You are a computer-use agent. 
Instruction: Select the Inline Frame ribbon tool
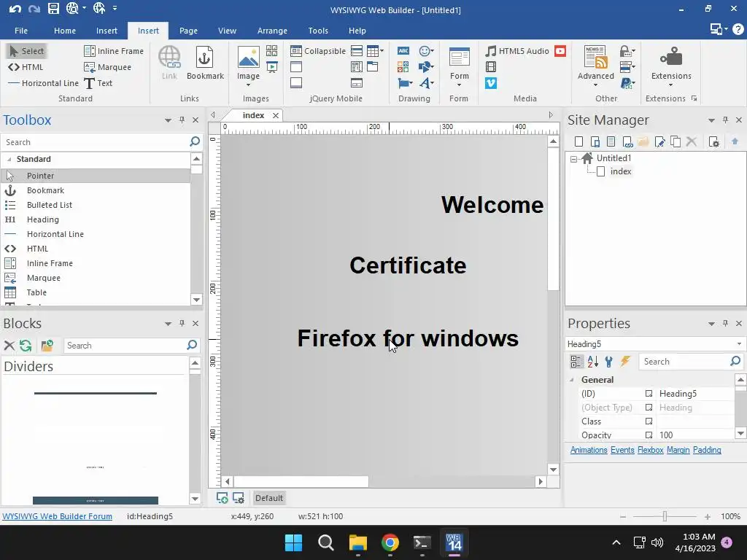(113, 51)
